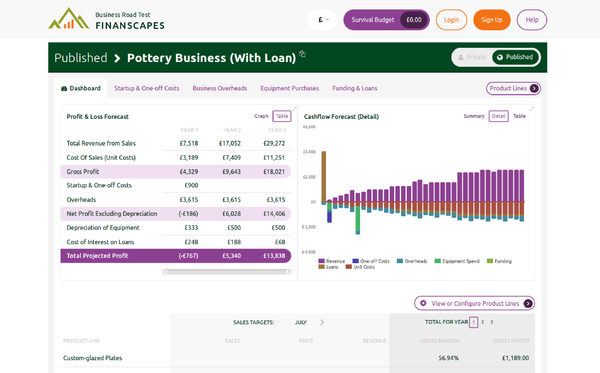600x373 pixels.
Task: Click the Finanscapes mountain logo
Action: pos(69,19)
